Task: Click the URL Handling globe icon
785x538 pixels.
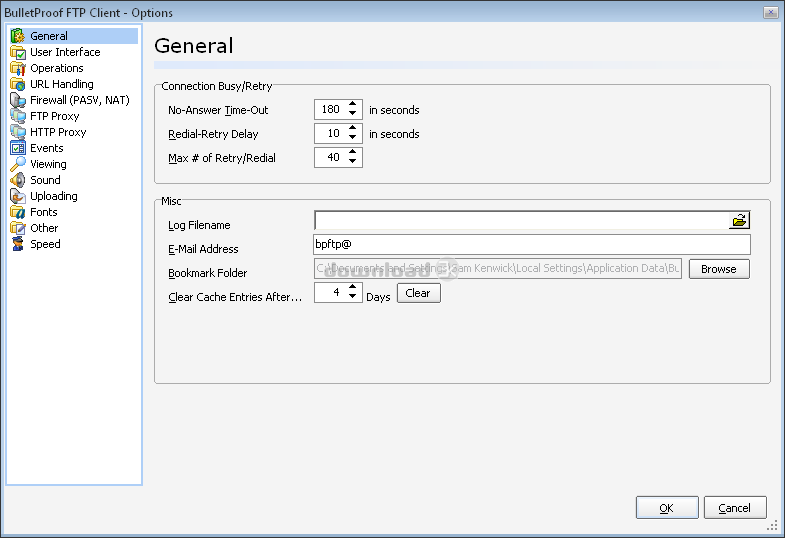Action: click(x=18, y=84)
